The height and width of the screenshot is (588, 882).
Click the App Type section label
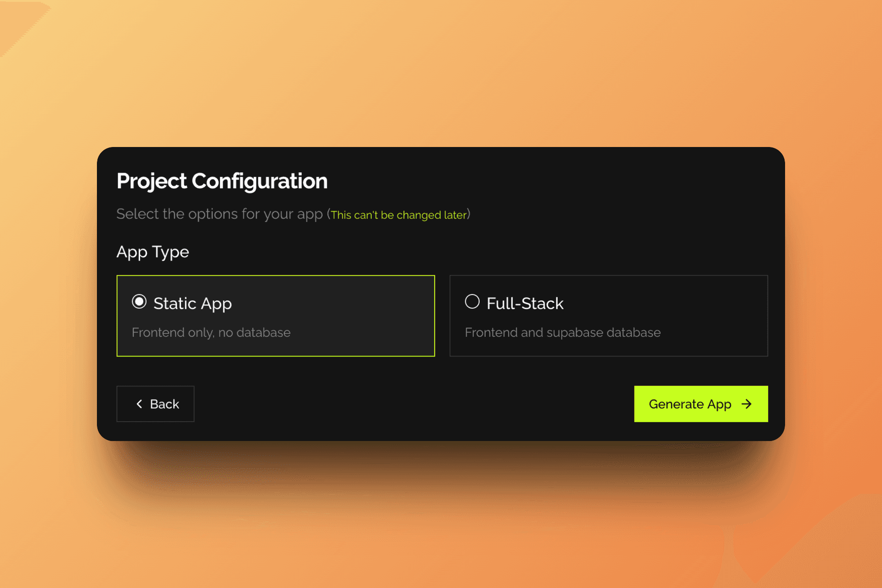[153, 252]
